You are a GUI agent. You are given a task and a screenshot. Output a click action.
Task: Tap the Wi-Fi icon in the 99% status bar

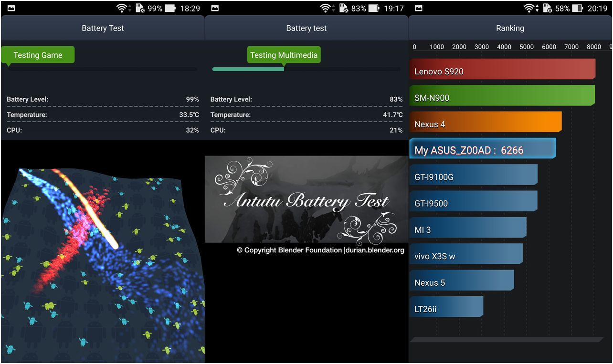122,8
